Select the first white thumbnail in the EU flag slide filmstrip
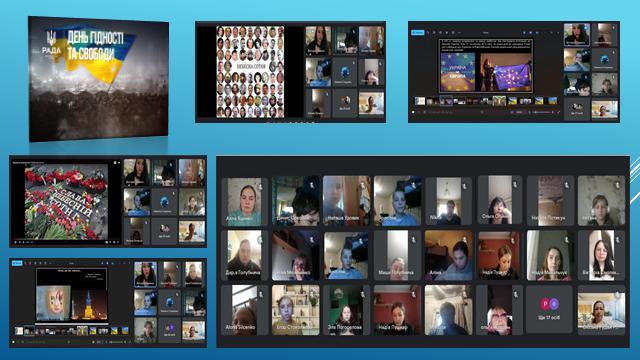The image size is (640, 360). coord(420,100)
